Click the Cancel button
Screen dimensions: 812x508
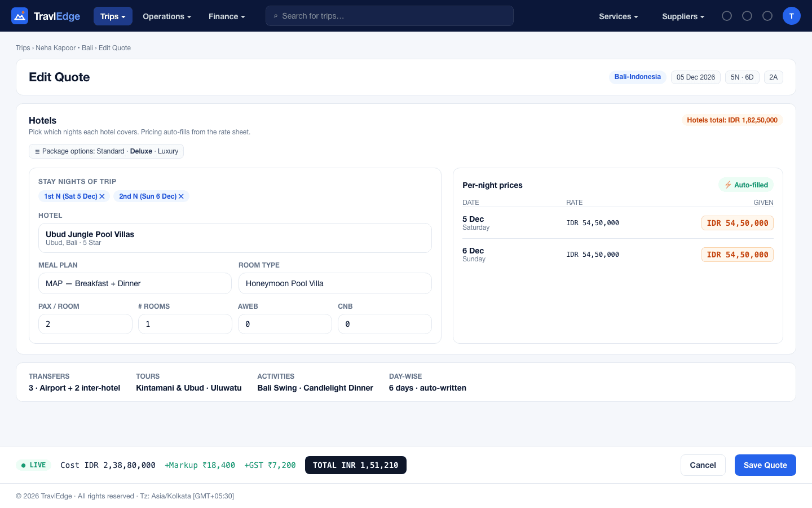click(x=703, y=465)
